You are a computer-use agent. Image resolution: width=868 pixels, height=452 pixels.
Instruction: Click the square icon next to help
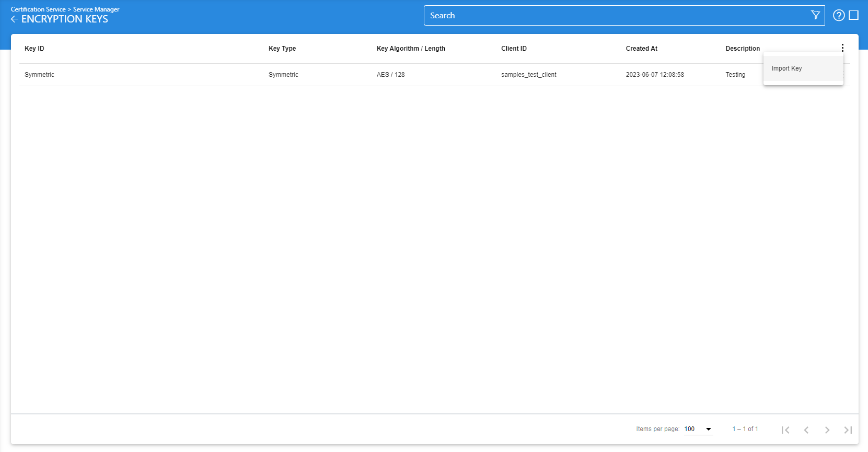click(853, 15)
